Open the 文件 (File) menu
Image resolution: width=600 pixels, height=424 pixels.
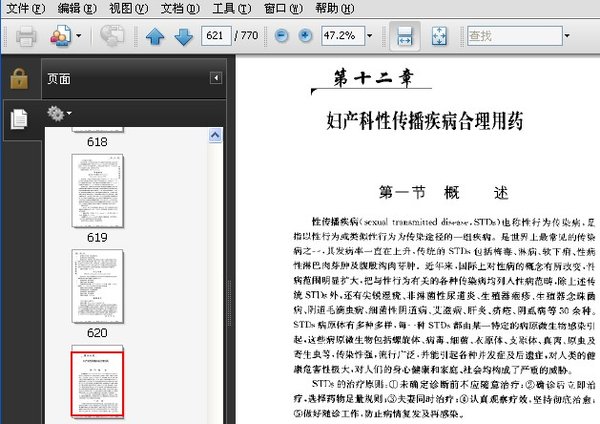[26, 8]
